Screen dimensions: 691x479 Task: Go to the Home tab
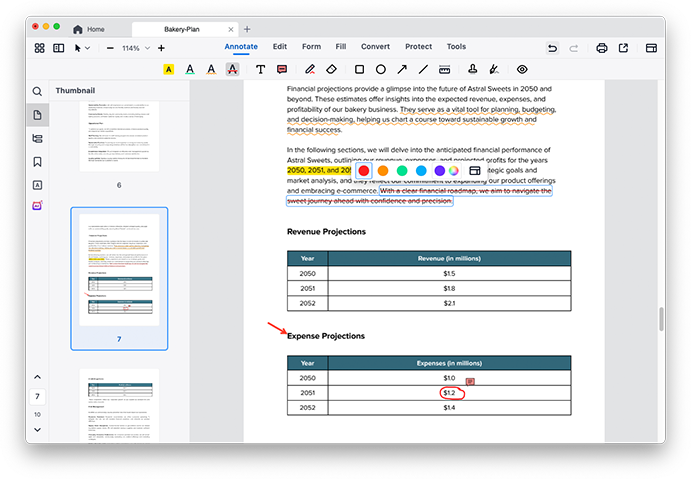[x=89, y=30]
